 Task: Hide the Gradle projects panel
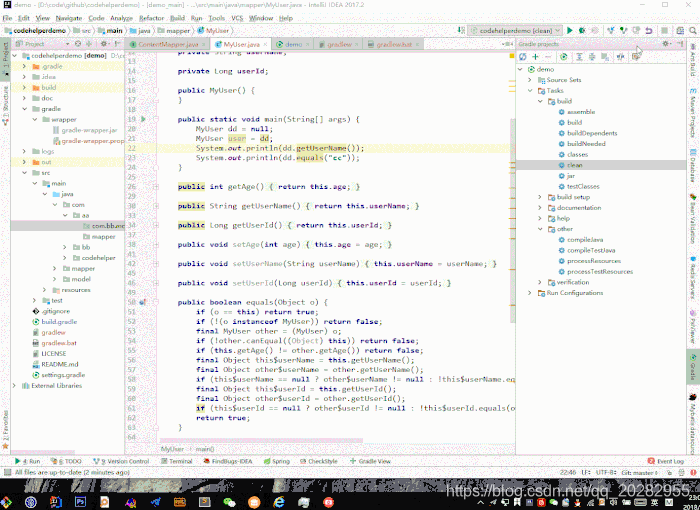tap(680, 44)
